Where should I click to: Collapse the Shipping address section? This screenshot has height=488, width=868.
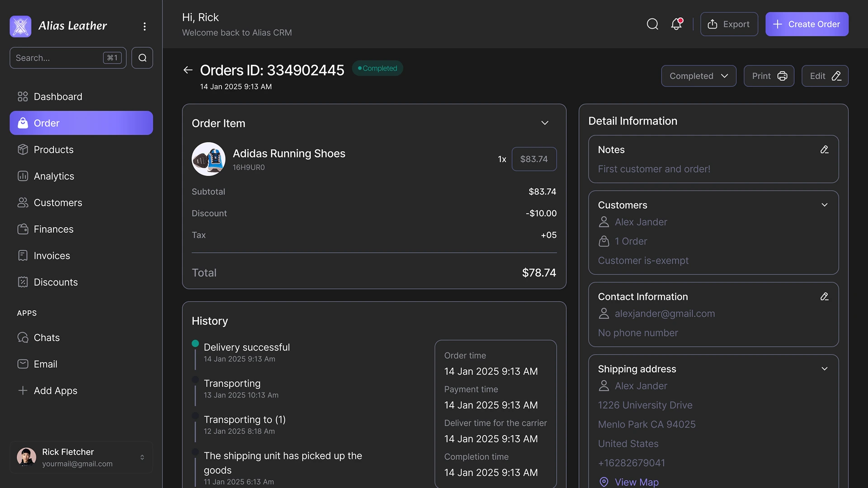(825, 369)
